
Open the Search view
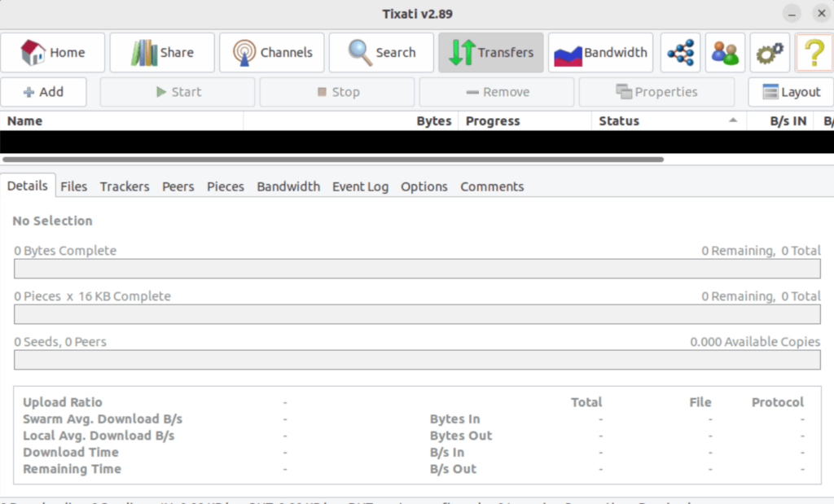[381, 53]
